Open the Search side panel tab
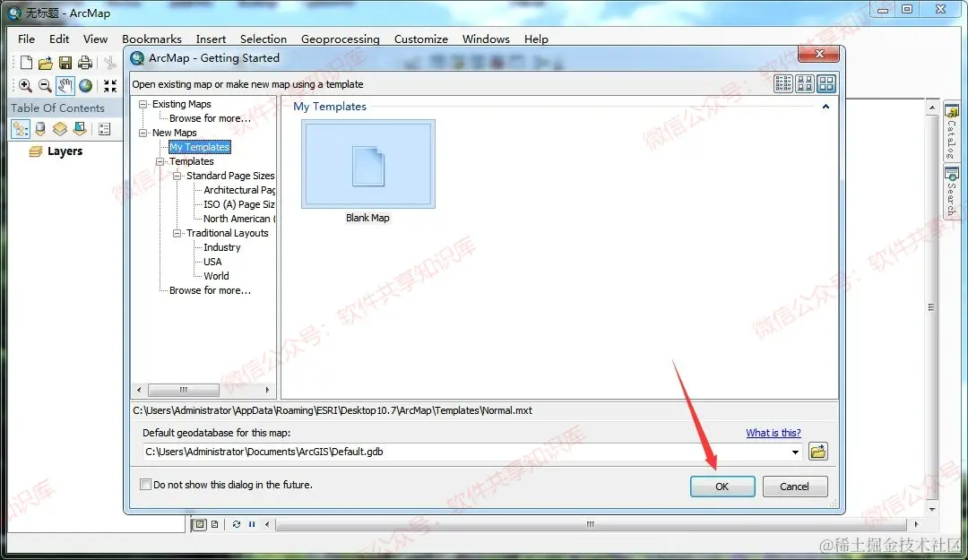The height and width of the screenshot is (560, 968). pos(951,192)
